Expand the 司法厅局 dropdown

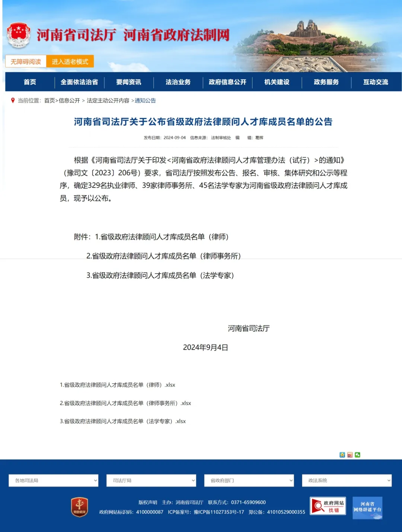coord(151,481)
